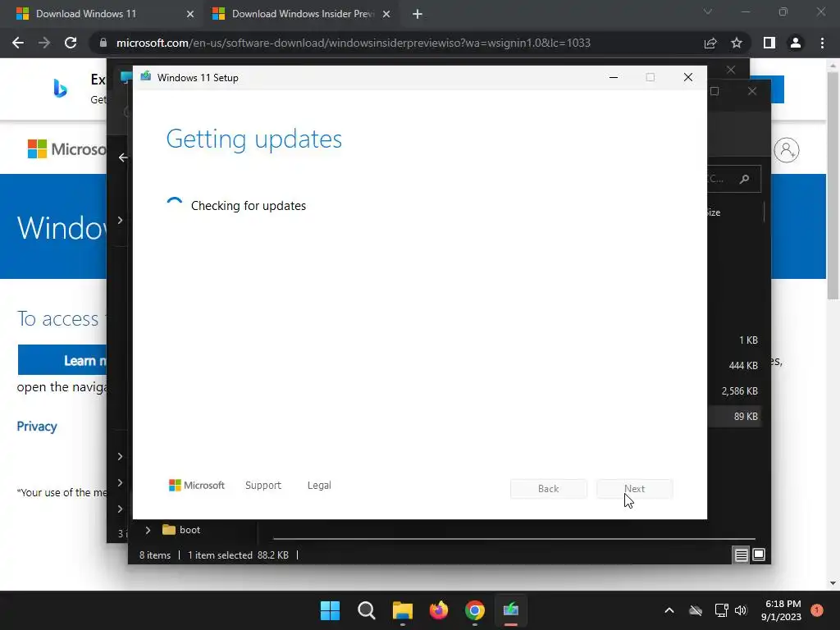Share this page icon in address bar
The image size is (840, 630).
tap(710, 43)
